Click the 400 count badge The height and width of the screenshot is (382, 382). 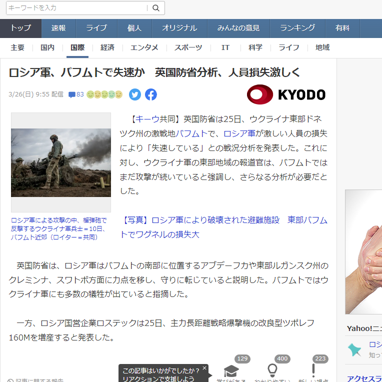(282, 359)
